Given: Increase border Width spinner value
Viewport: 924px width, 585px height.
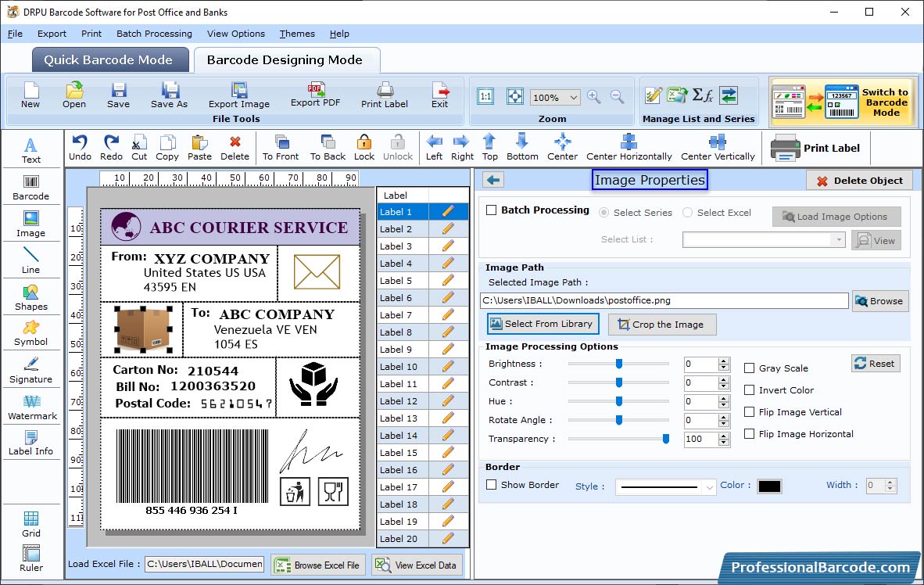Looking at the screenshot, I should 890,482.
